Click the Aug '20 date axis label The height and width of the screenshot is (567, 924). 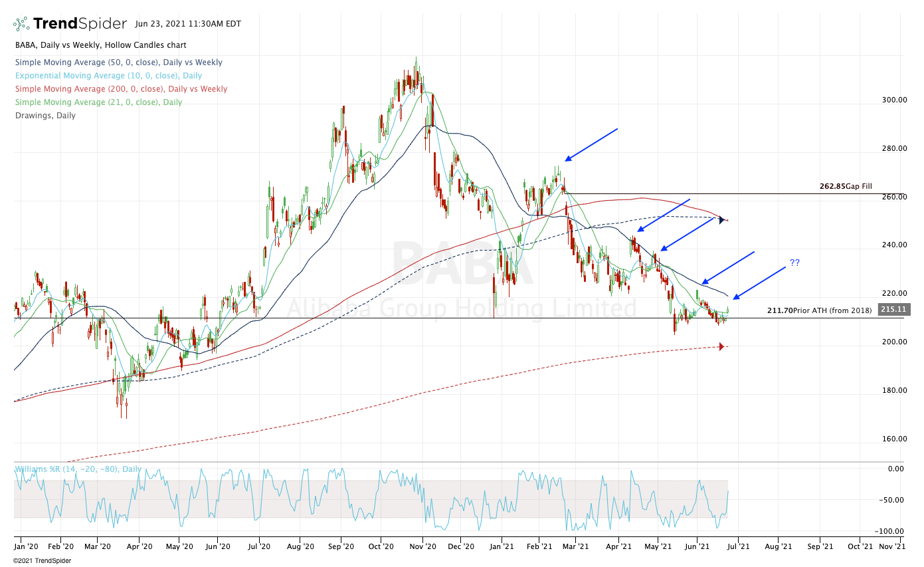coord(300,547)
